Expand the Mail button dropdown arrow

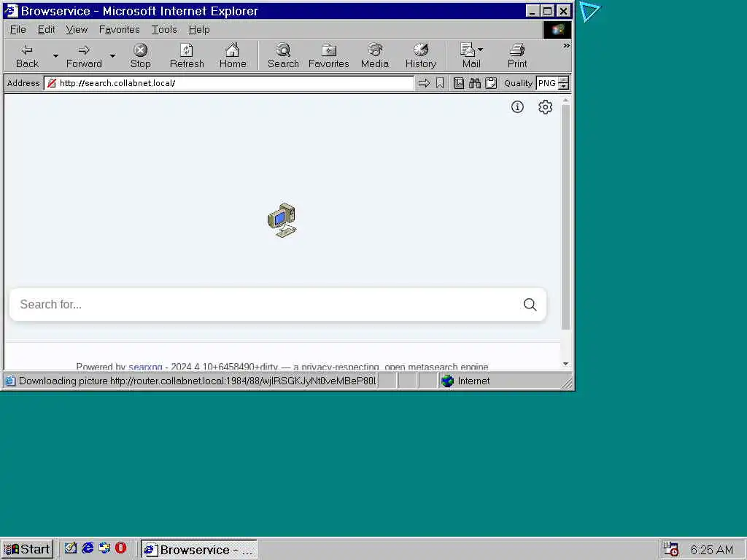(x=480, y=50)
